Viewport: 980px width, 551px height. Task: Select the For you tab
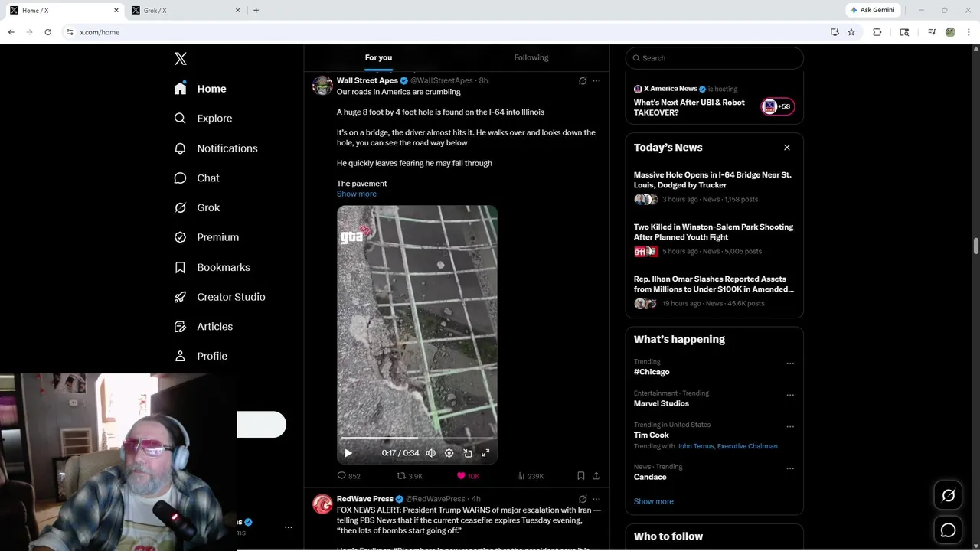tap(378, 57)
